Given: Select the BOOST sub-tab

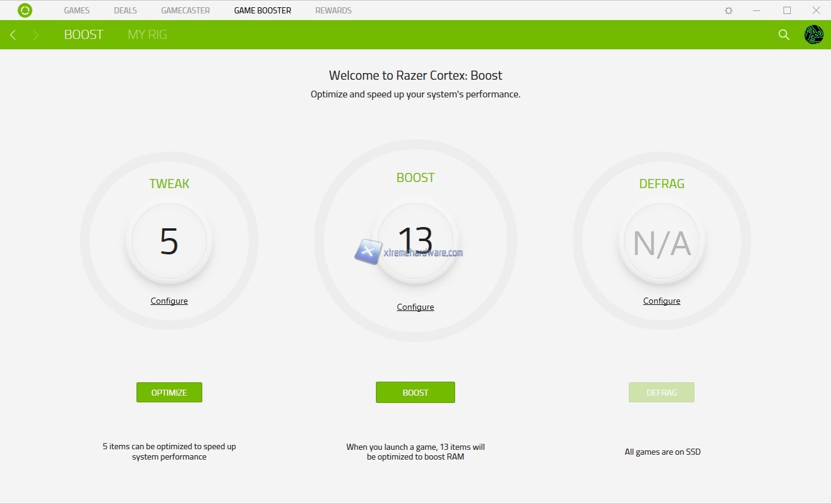Looking at the screenshot, I should click(83, 35).
